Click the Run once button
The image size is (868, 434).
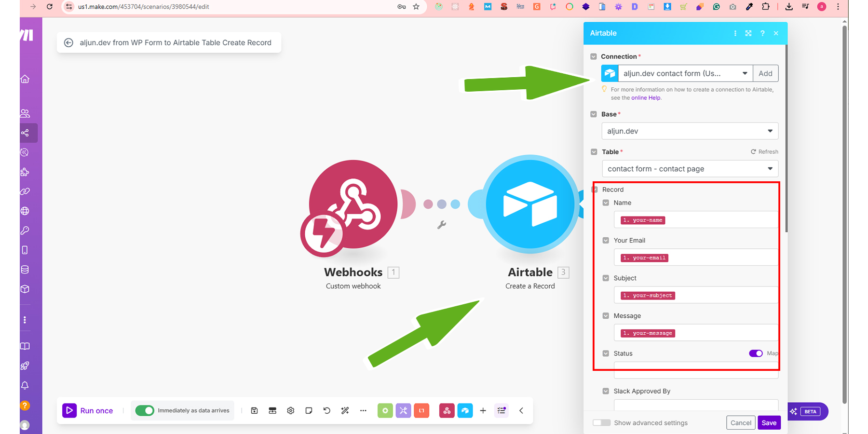tap(88, 410)
